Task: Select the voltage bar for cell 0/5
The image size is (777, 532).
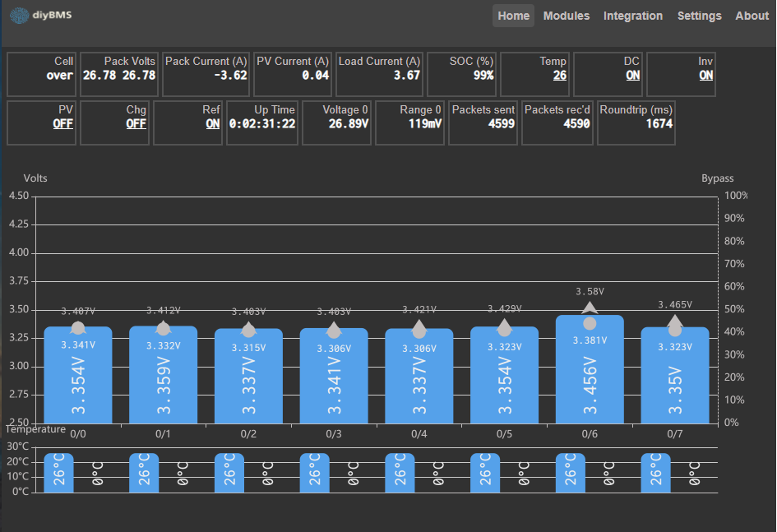Action: (x=504, y=375)
